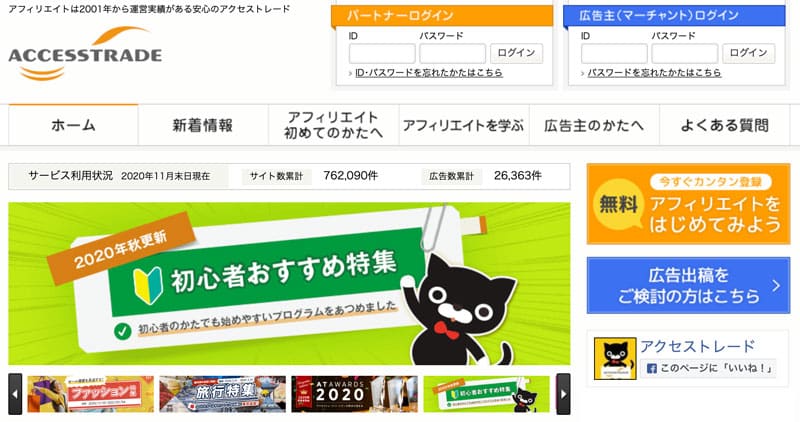Click the 無料 speech bubble badge
Screen dimensions: 800x422
coord(618,204)
